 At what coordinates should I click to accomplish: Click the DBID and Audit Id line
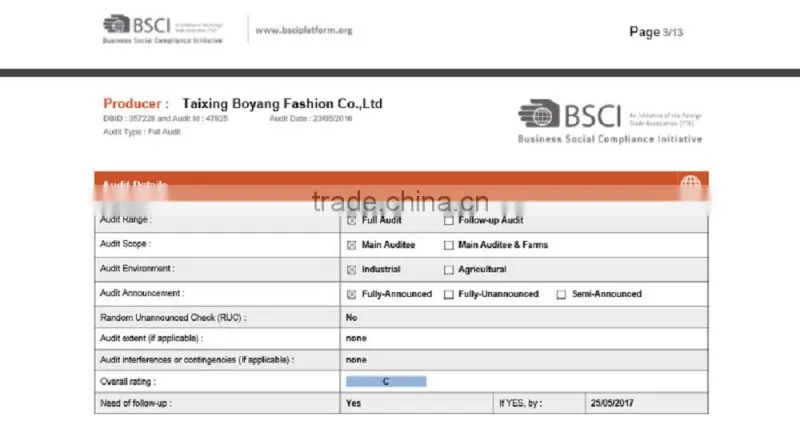click(x=165, y=118)
